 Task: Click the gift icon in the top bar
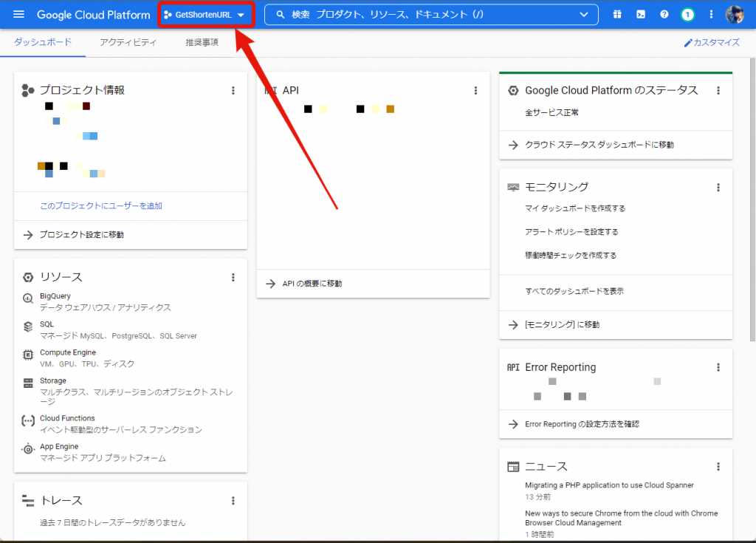(617, 15)
